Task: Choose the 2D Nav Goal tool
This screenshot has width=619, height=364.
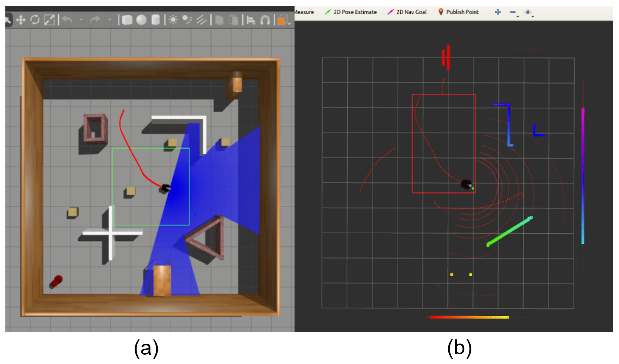Action: [407, 12]
